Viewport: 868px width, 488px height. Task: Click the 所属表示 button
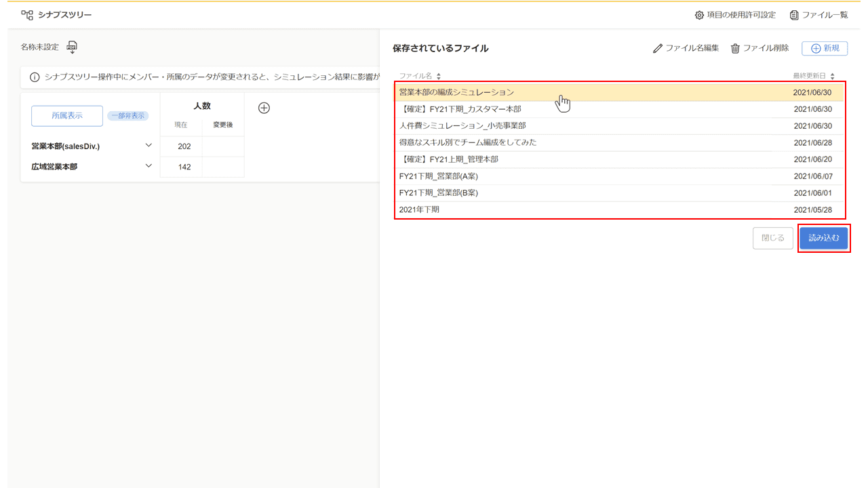pyautogui.click(x=67, y=116)
